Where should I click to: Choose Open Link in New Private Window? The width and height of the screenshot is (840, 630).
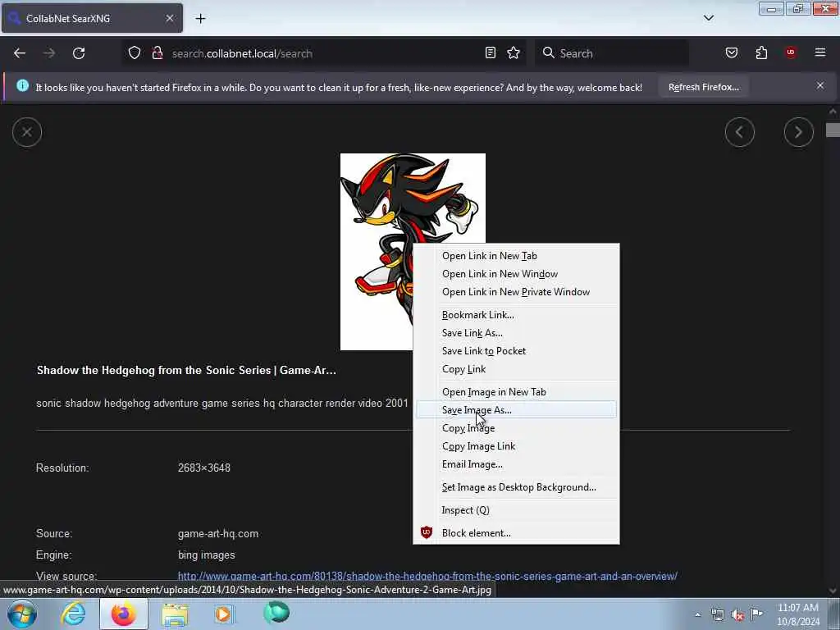point(516,292)
